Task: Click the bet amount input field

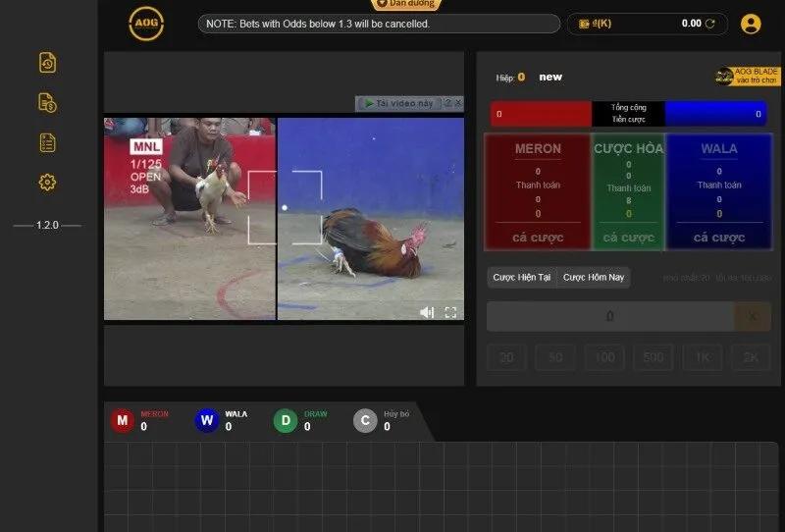Action: [609, 316]
